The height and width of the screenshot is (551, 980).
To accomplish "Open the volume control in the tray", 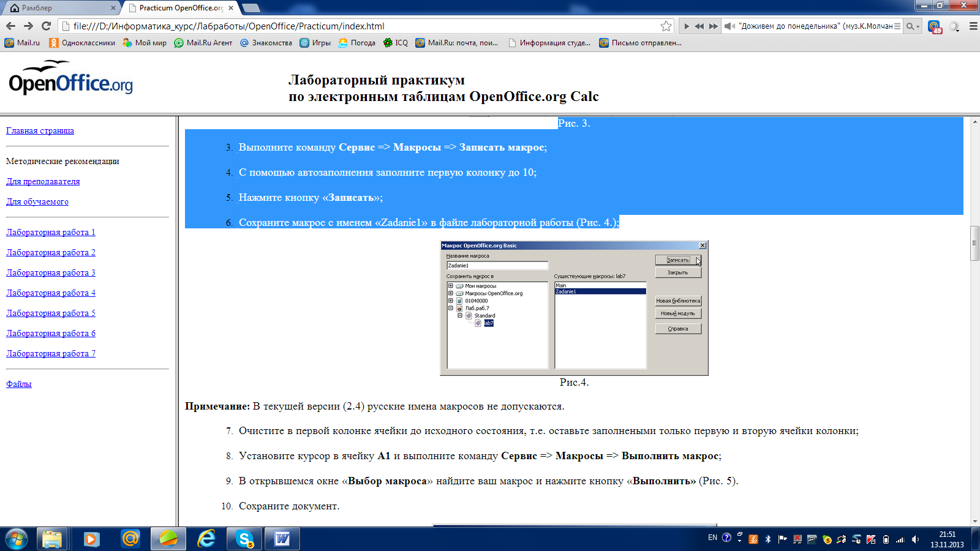I will [x=915, y=539].
